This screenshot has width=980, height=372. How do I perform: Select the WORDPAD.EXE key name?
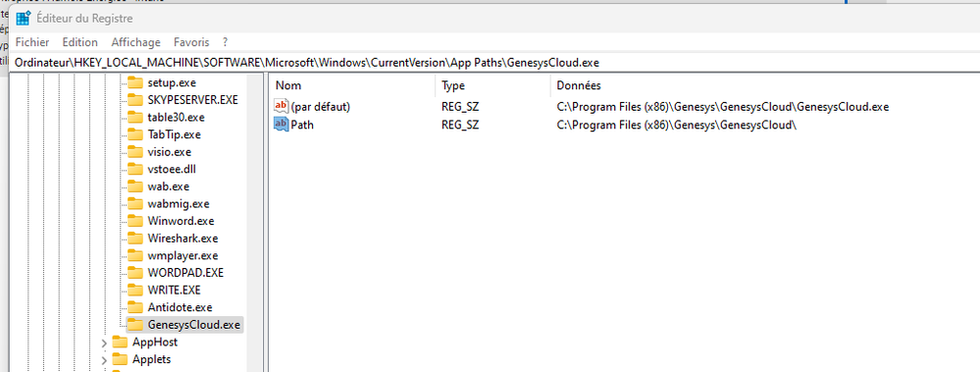(185, 273)
